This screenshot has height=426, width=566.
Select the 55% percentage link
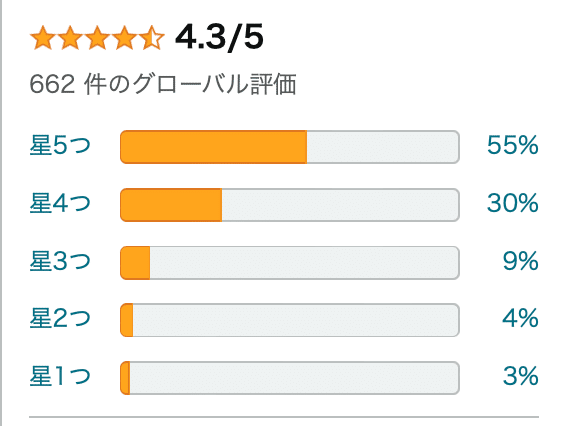[x=513, y=145]
